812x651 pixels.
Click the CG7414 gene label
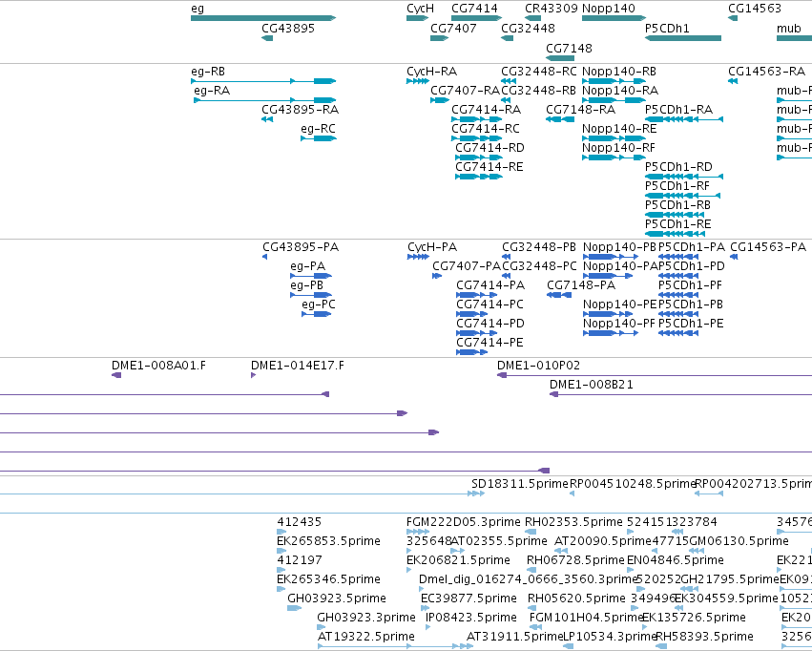point(474,9)
